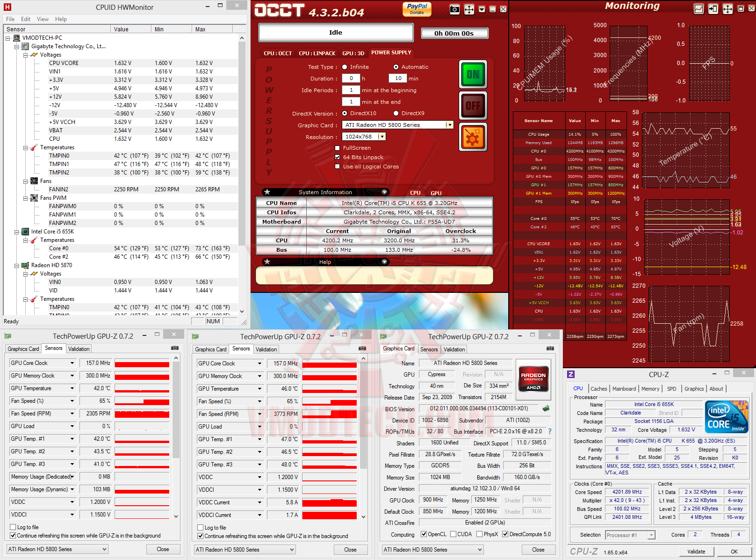Click Close button in middle GPU-Z window
756x560 pixels.
click(351, 550)
